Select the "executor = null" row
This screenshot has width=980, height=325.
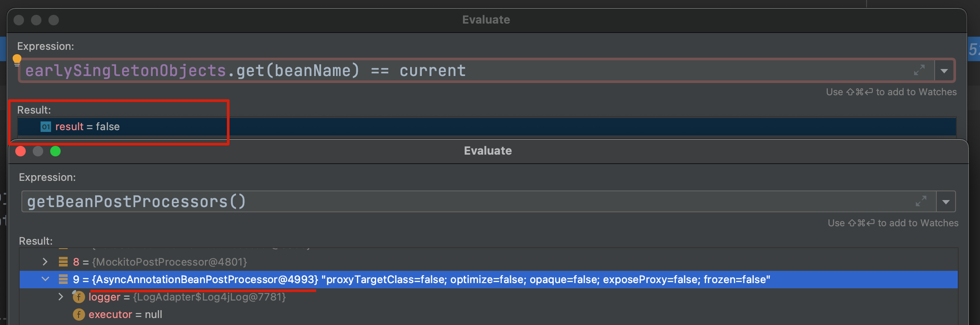click(x=126, y=315)
